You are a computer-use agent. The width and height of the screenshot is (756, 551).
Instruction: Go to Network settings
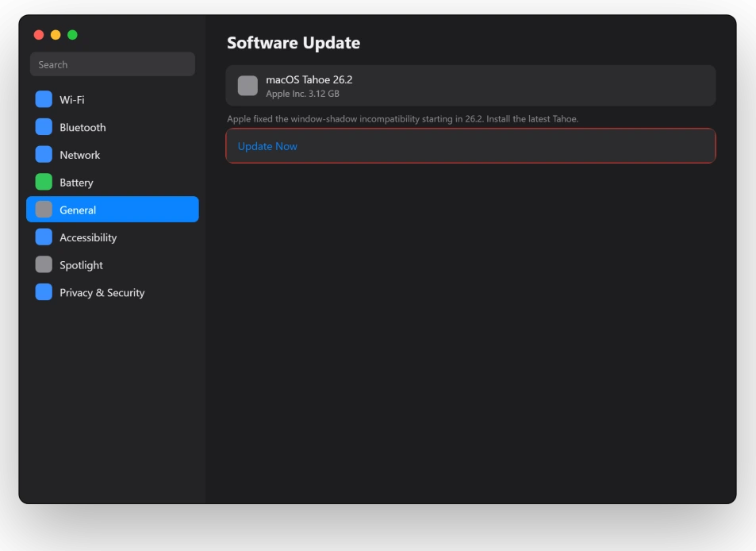click(113, 154)
